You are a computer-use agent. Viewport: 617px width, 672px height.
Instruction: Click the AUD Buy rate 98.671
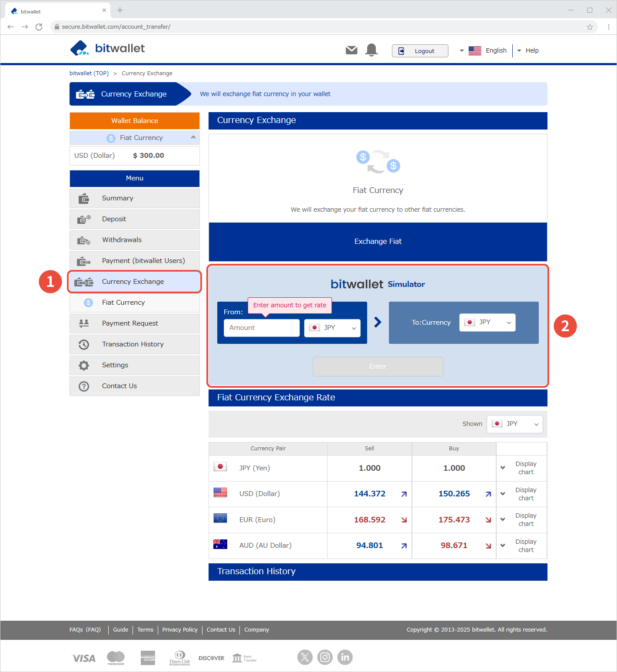tap(454, 546)
